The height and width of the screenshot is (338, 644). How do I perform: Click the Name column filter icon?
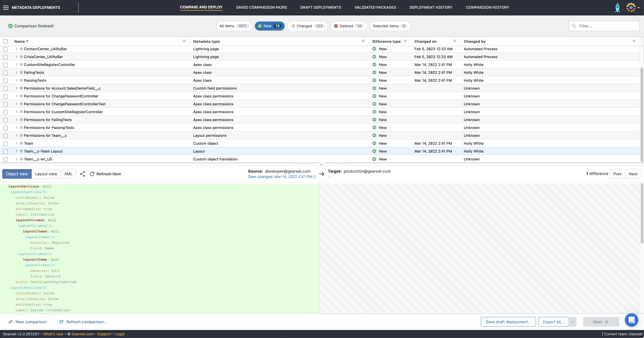[184, 41]
